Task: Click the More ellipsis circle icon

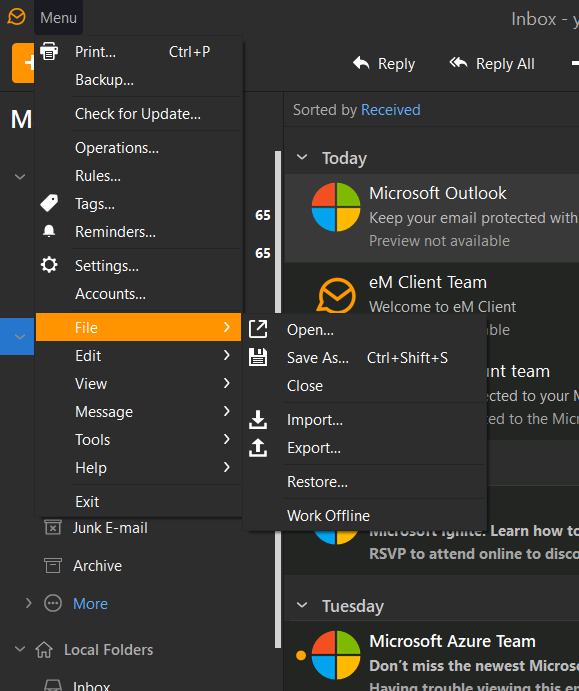Action: 53,603
